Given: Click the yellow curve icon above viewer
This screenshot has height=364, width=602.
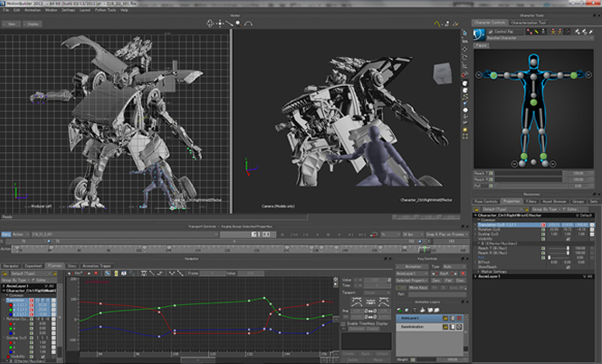Looking at the screenshot, I should coord(437,24).
